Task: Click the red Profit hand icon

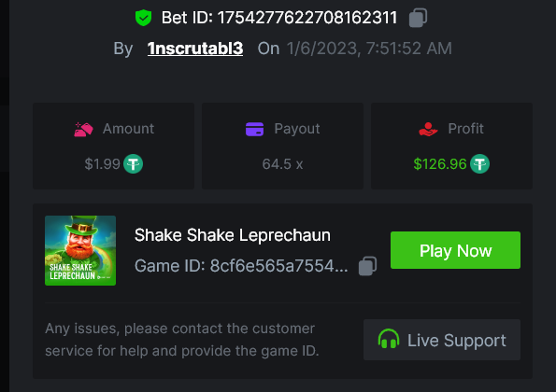Action: tap(428, 129)
